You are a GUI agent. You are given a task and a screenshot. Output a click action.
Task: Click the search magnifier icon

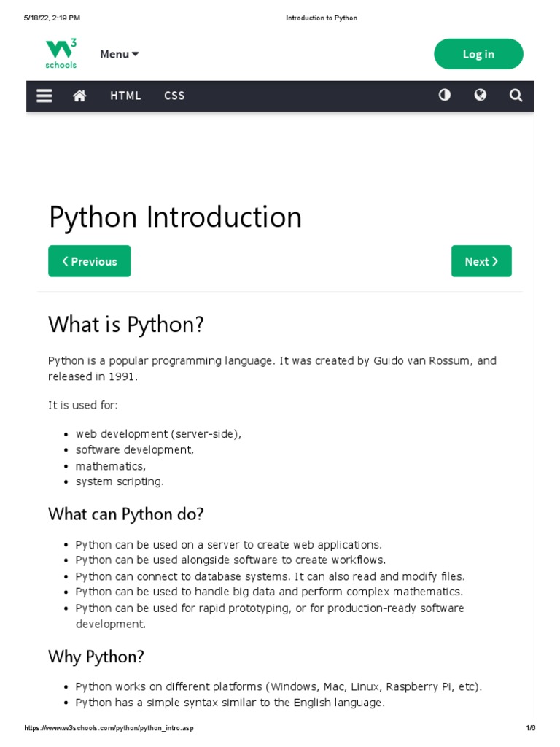click(516, 96)
